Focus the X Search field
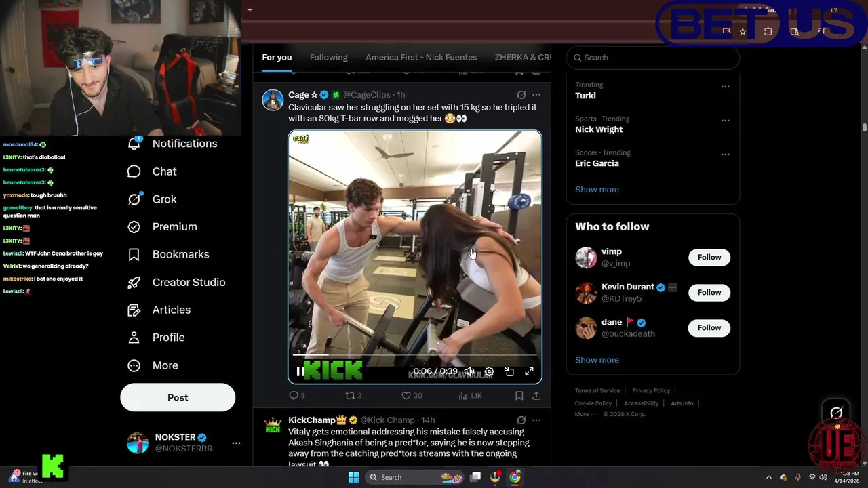868x488 pixels. click(652, 58)
